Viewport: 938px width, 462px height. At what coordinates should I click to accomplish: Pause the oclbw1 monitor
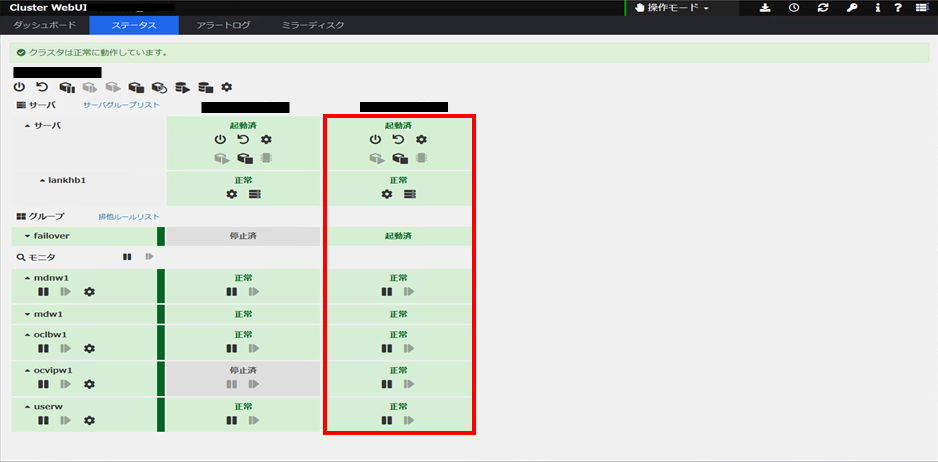tap(43, 349)
